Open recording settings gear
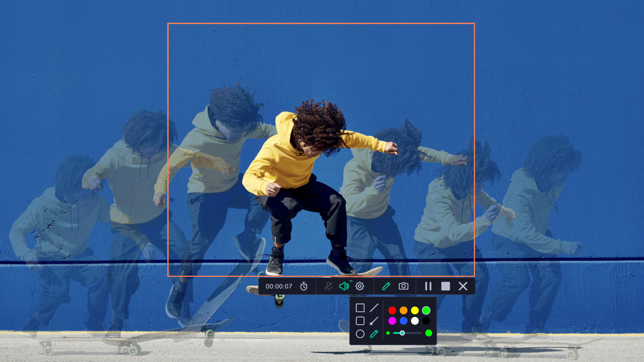This screenshot has height=362, width=644. pyautogui.click(x=360, y=286)
